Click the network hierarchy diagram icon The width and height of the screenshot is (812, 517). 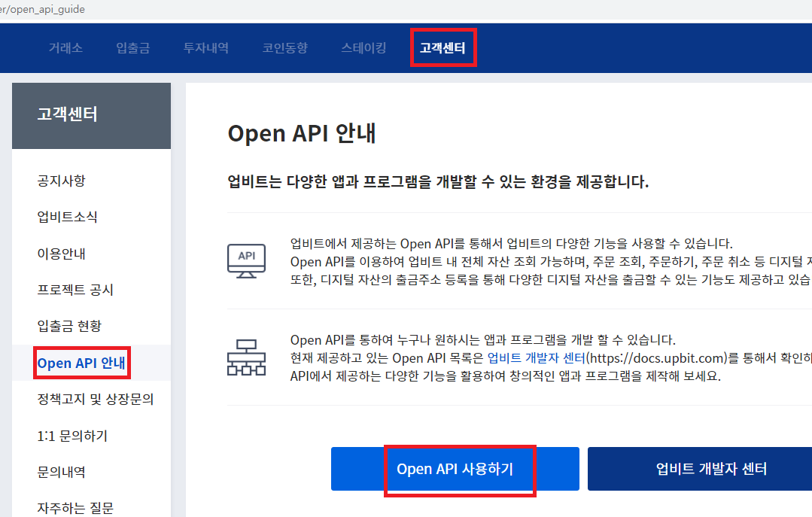[x=247, y=357]
